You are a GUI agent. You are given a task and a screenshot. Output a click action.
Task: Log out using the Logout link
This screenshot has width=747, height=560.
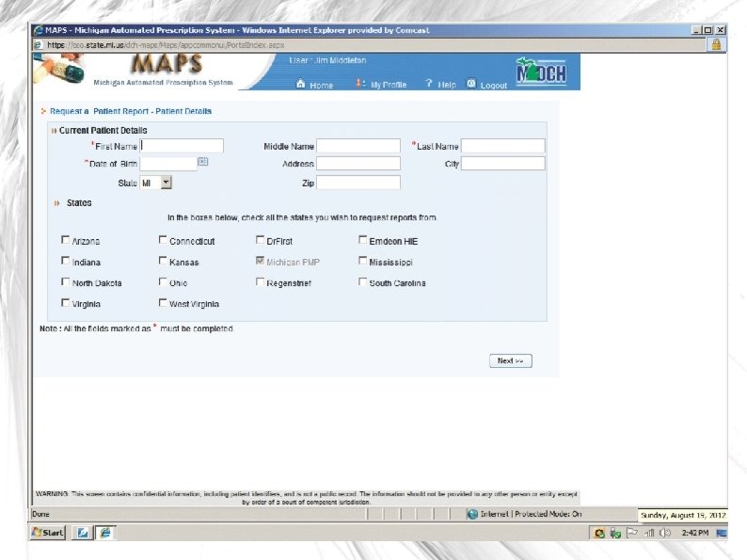click(494, 86)
